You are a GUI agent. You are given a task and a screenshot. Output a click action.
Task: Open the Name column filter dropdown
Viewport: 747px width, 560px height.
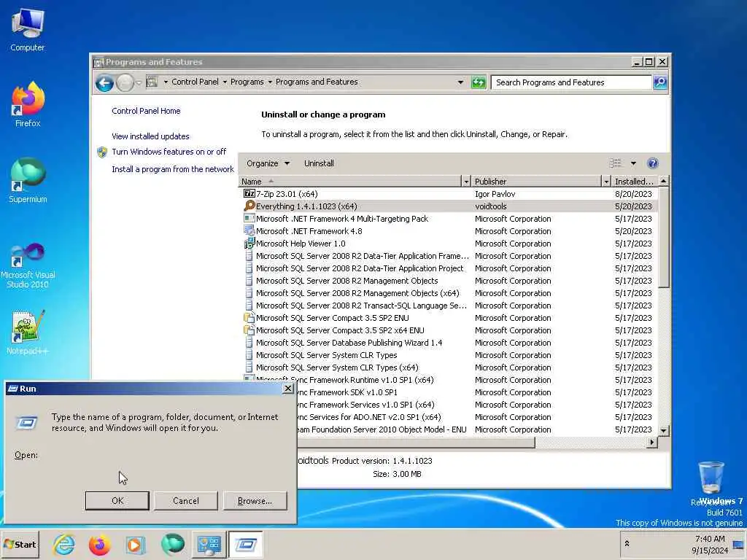pyautogui.click(x=466, y=182)
